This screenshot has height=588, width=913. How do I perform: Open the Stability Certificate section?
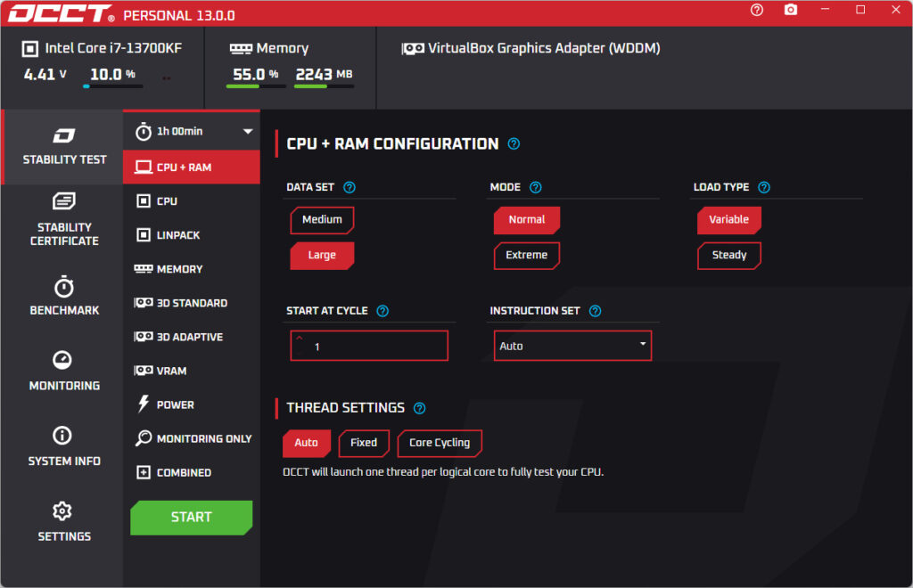click(x=64, y=220)
